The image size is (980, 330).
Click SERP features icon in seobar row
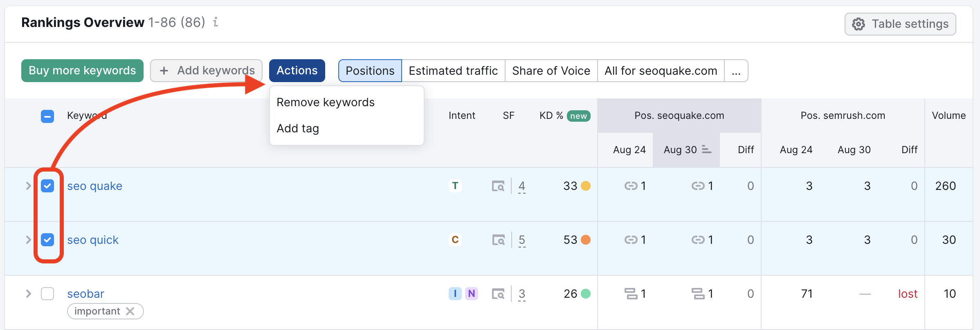coord(498,294)
